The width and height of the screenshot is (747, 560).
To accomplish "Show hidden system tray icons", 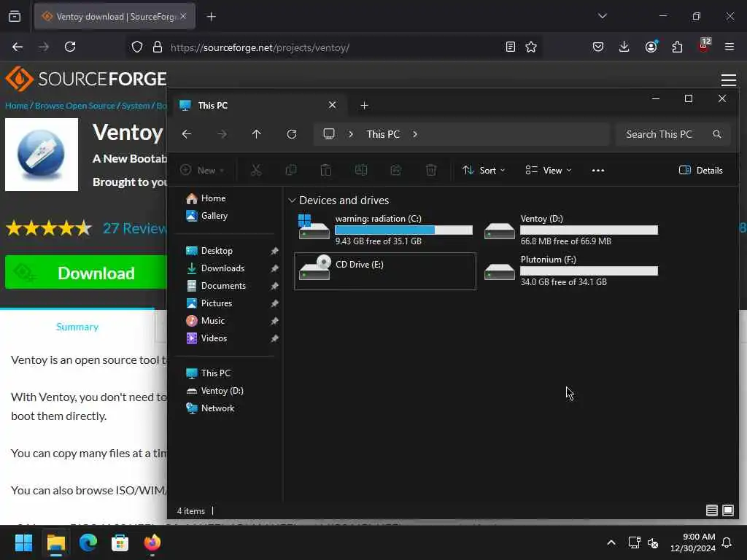I will point(611,542).
